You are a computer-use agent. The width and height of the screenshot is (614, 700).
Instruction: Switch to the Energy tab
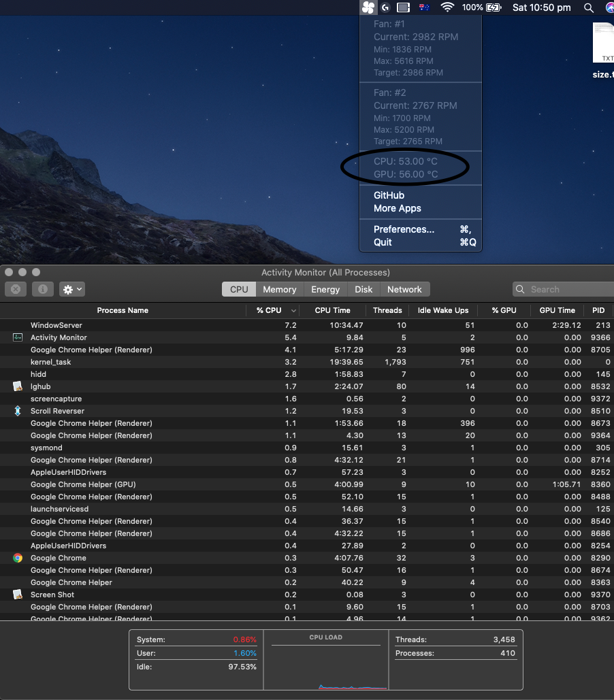click(325, 289)
